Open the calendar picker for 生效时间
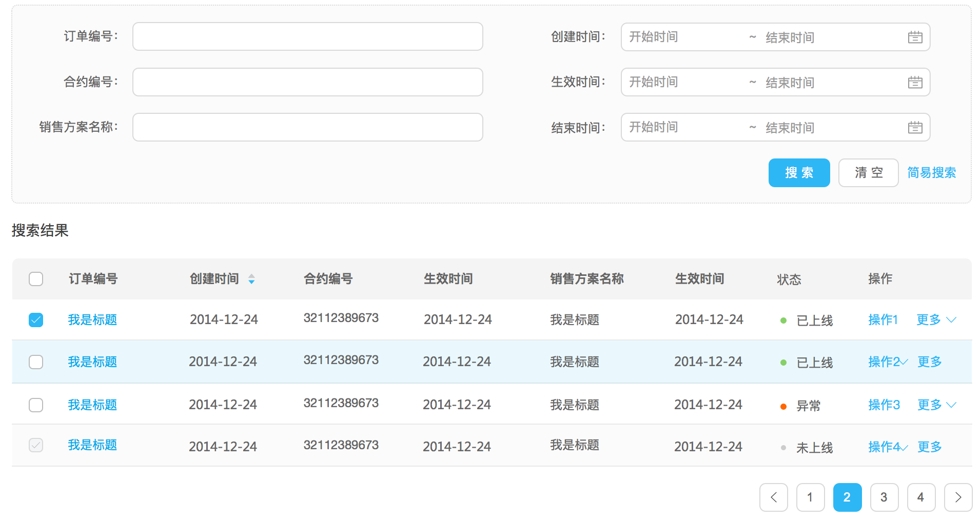 pos(915,82)
